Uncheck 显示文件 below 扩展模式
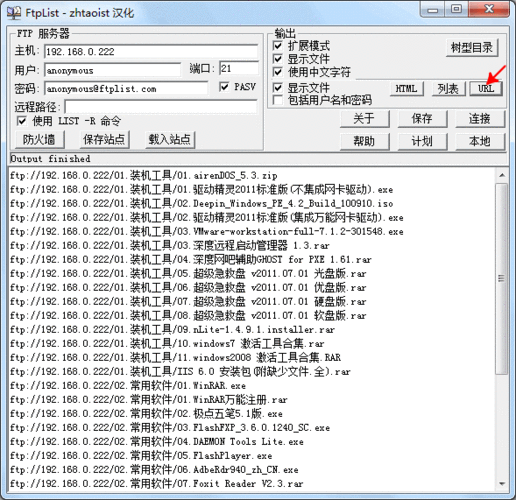 pos(278,59)
